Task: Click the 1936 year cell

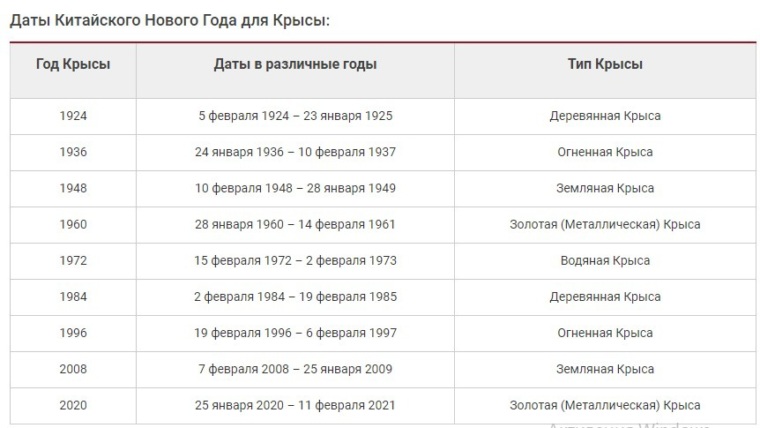Action: [x=73, y=152]
